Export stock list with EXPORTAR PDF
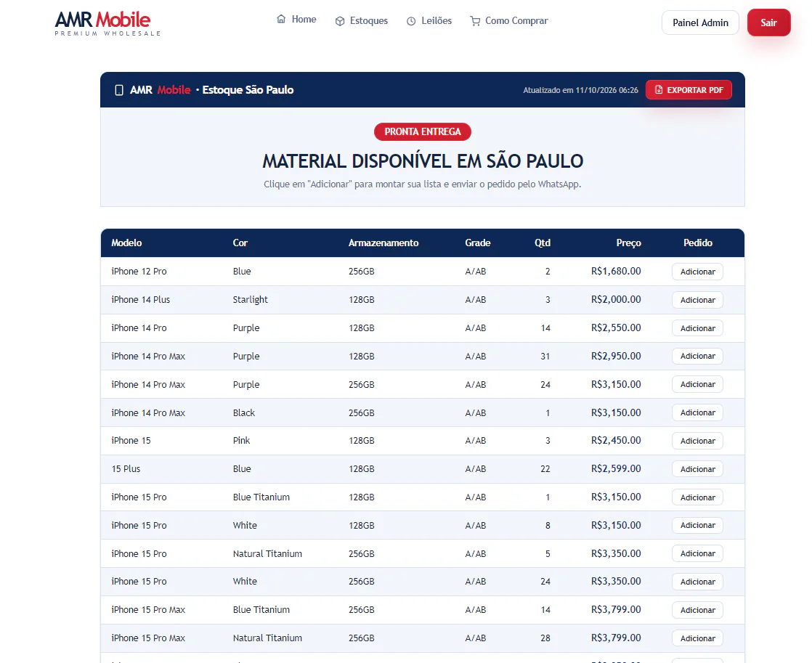The width and height of the screenshot is (812, 663). [689, 89]
